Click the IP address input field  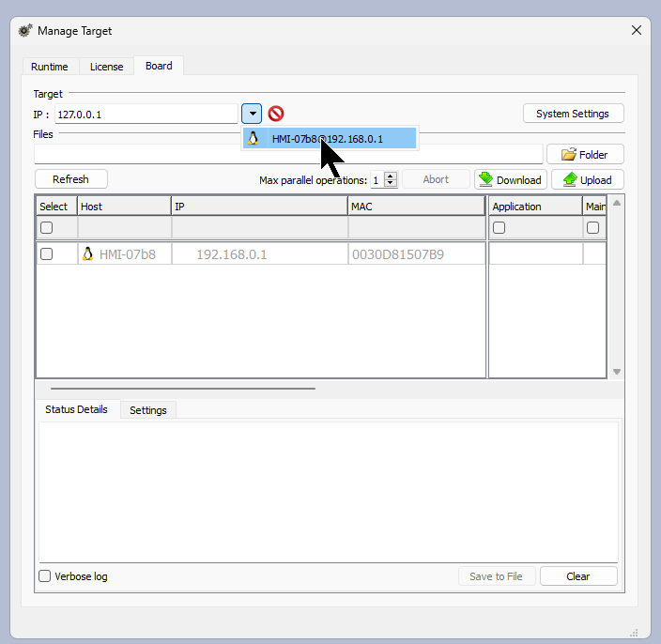pyautogui.click(x=146, y=115)
